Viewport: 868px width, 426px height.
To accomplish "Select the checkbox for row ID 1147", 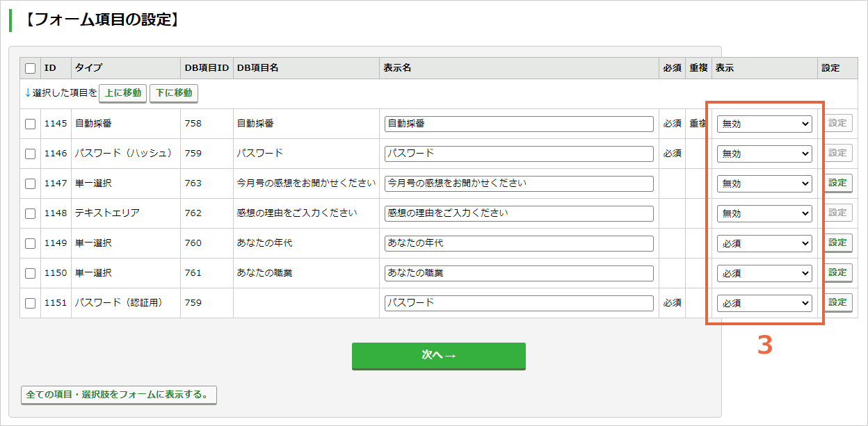I will click(30, 183).
